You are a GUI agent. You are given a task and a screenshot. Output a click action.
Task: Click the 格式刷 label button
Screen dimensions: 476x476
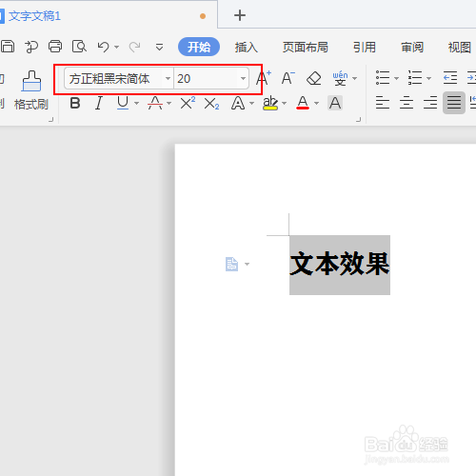(x=31, y=104)
